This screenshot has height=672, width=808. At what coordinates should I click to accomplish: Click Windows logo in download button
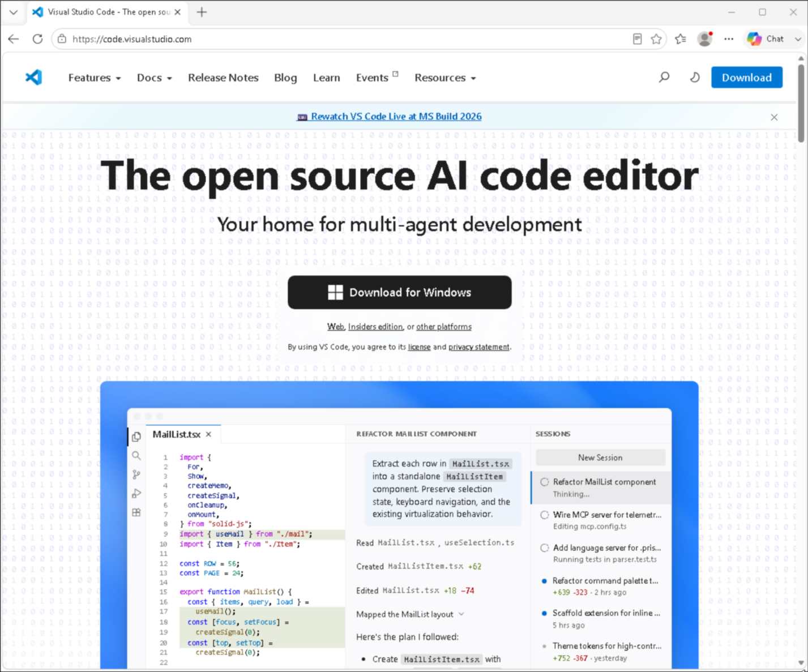tap(335, 292)
